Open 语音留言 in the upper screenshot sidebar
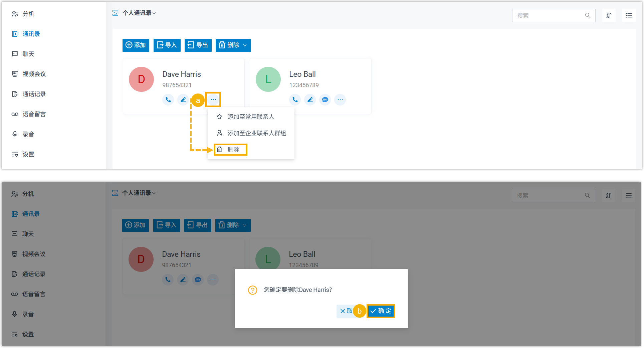Viewport: 644px width, 348px height. (34, 114)
